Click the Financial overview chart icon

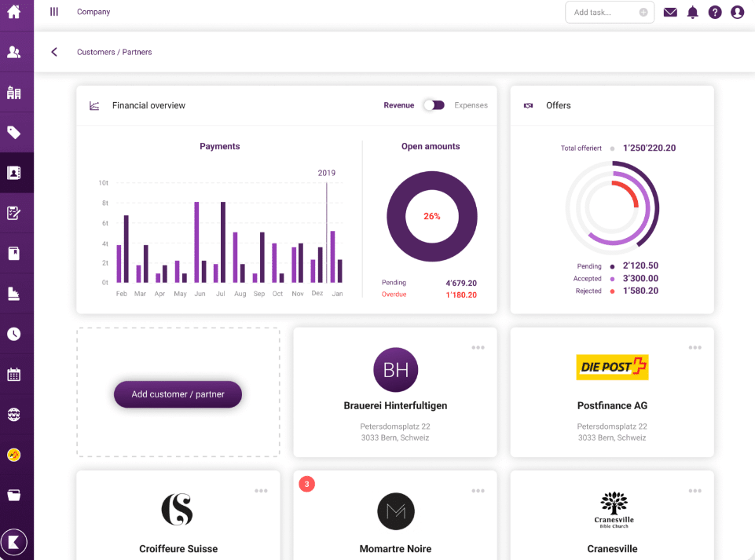pyautogui.click(x=94, y=105)
